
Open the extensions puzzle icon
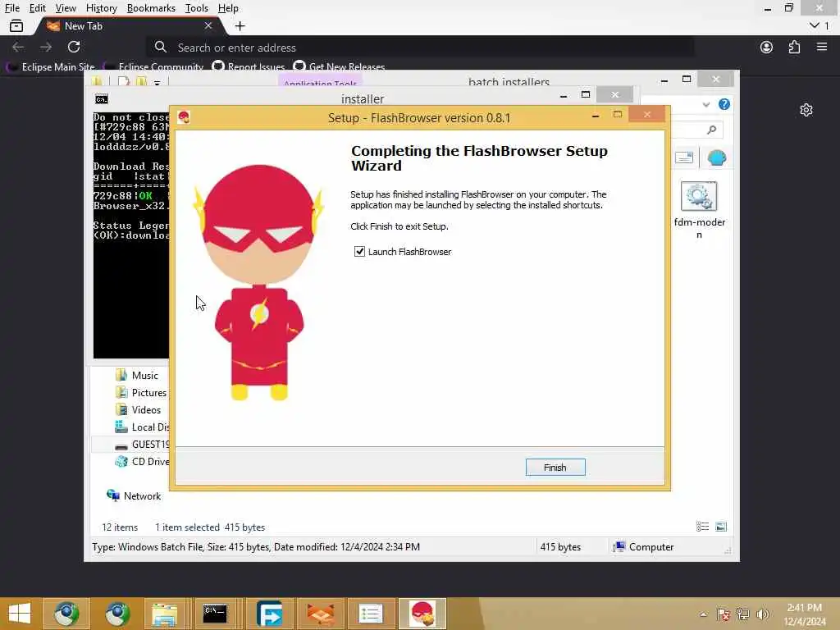pos(794,47)
